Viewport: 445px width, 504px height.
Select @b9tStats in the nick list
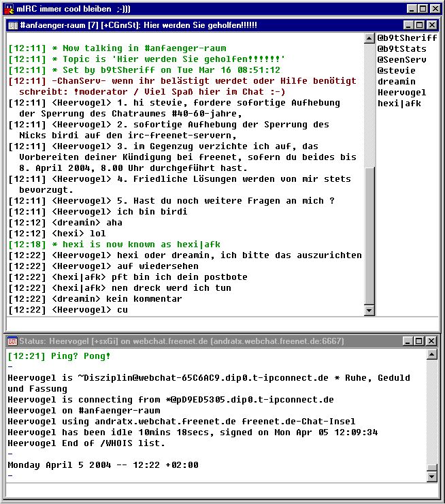click(x=401, y=49)
